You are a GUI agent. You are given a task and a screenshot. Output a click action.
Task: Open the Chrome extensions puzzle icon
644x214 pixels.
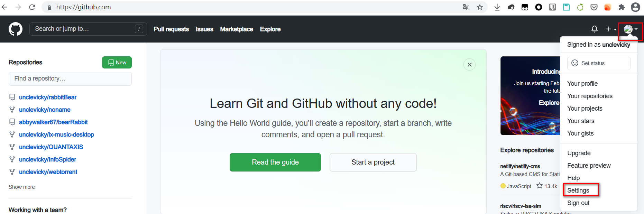pos(622,7)
